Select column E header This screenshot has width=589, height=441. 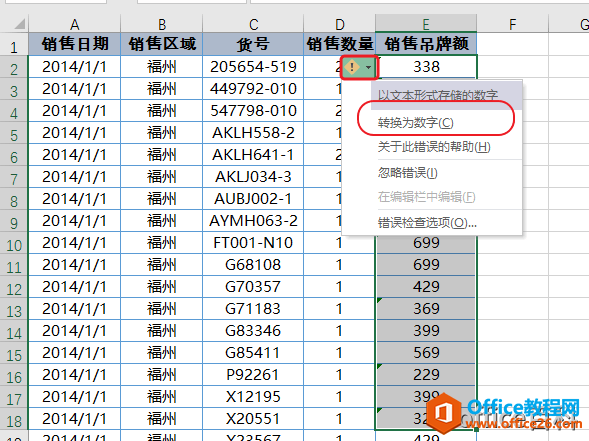(x=426, y=24)
